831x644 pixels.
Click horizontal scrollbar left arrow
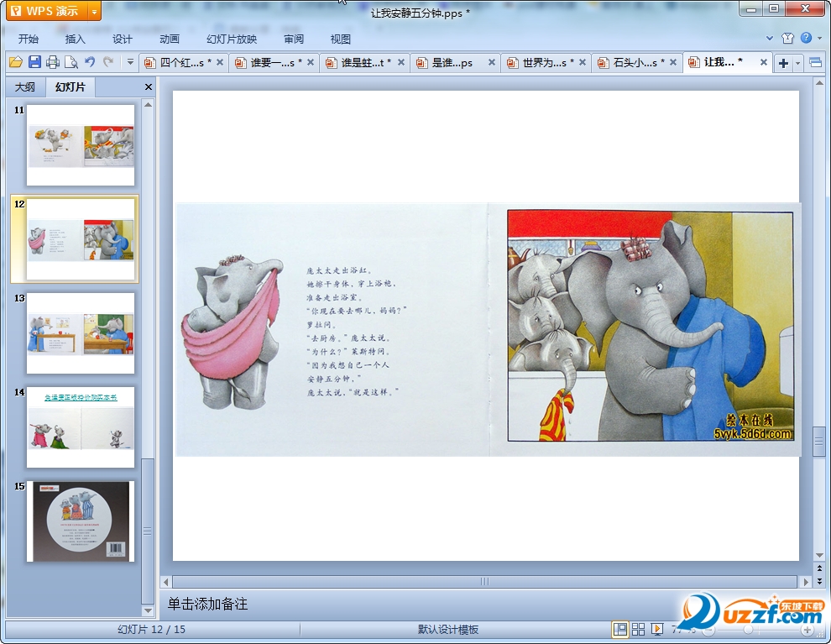click(x=166, y=582)
